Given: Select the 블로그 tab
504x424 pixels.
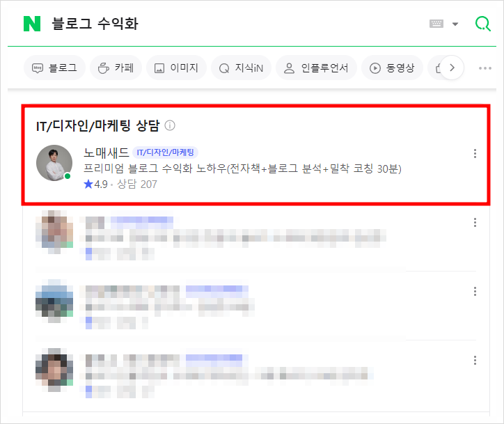Looking at the screenshot, I should [54, 68].
